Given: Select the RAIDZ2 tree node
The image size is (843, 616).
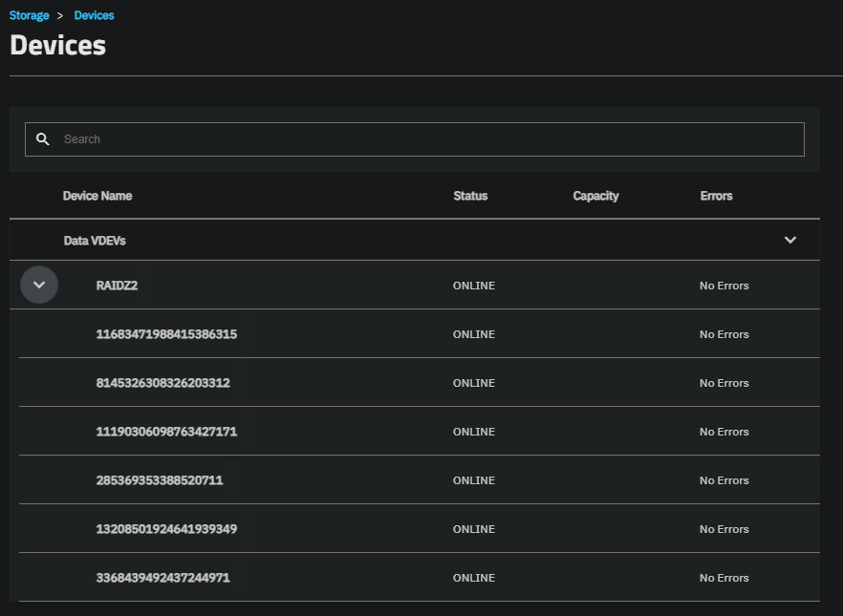Looking at the screenshot, I should (x=117, y=286).
